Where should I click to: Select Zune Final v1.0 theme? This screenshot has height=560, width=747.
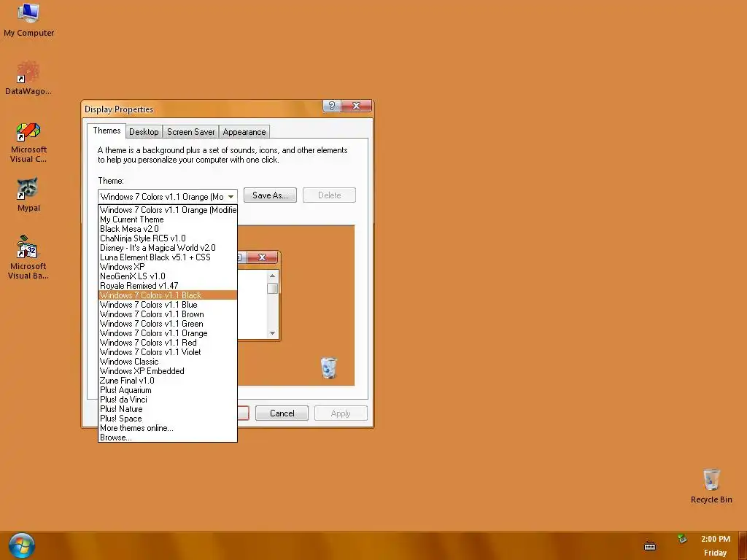[x=168, y=381]
